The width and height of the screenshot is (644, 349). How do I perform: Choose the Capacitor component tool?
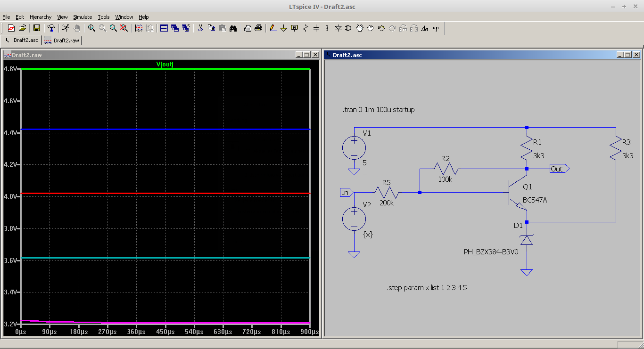[x=316, y=28]
